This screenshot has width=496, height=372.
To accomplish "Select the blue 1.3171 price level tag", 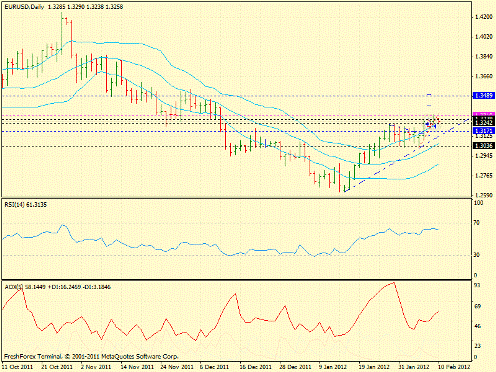I will tap(484, 130).
